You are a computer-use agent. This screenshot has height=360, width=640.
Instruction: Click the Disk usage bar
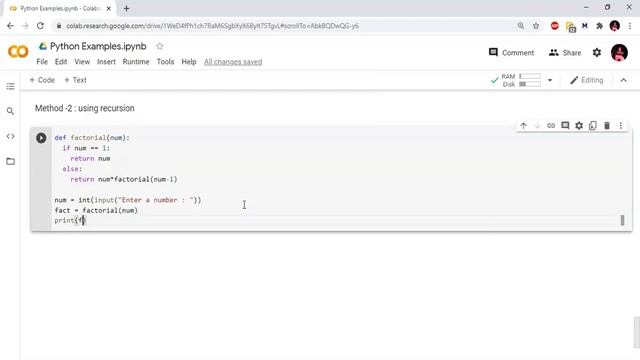point(530,84)
